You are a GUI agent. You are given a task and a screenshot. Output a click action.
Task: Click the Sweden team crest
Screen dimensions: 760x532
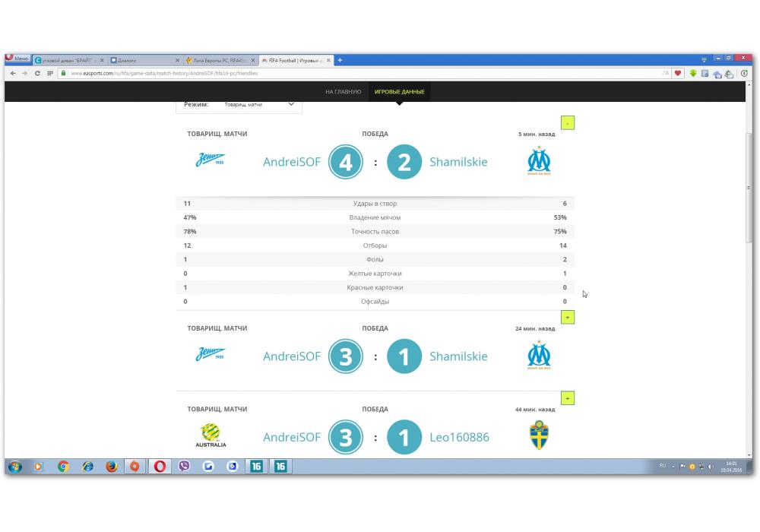pyautogui.click(x=539, y=436)
